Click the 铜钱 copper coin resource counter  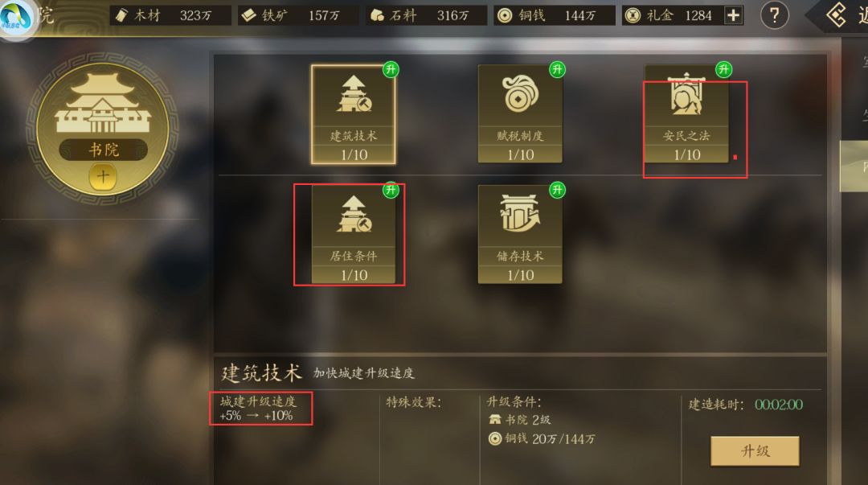(x=555, y=15)
